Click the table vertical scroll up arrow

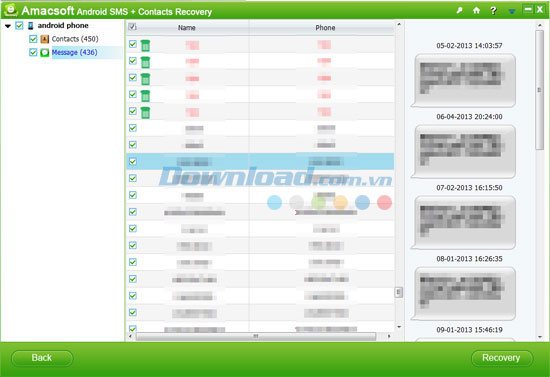click(398, 24)
